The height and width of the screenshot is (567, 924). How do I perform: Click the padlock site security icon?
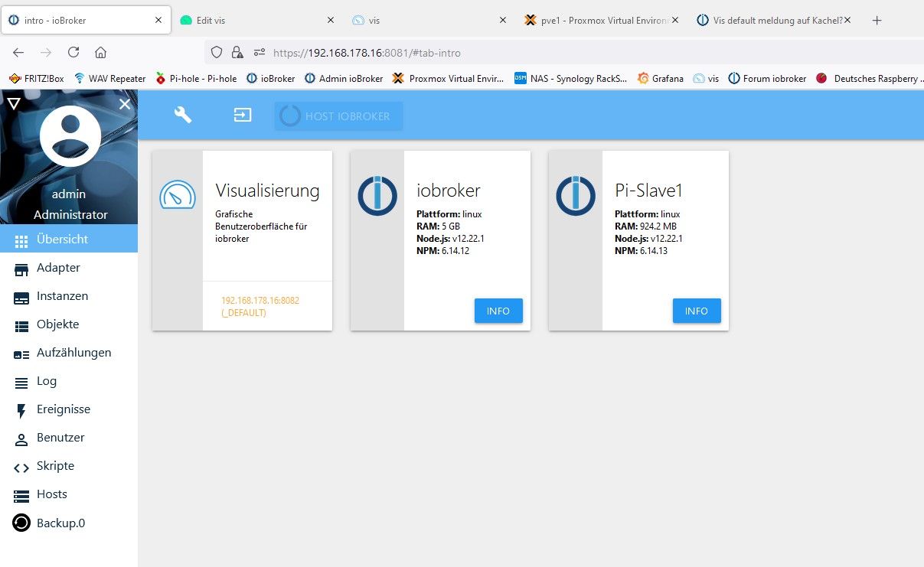pos(237,53)
